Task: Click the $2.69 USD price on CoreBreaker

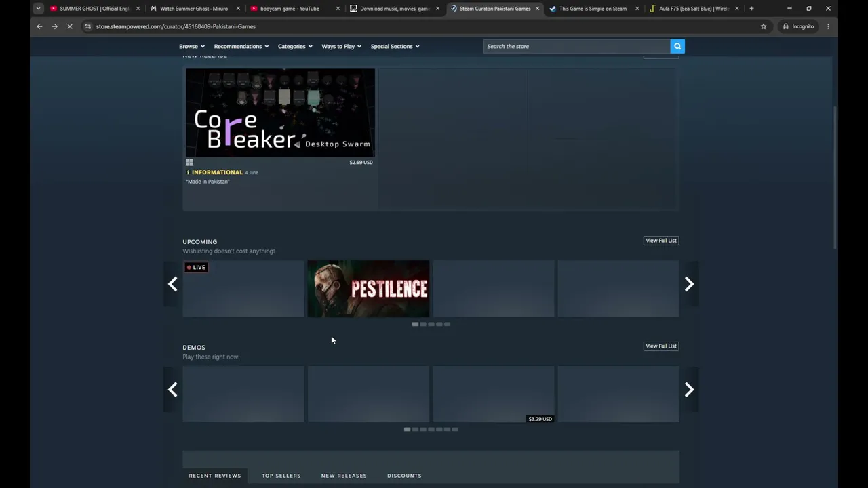Action: tap(361, 163)
